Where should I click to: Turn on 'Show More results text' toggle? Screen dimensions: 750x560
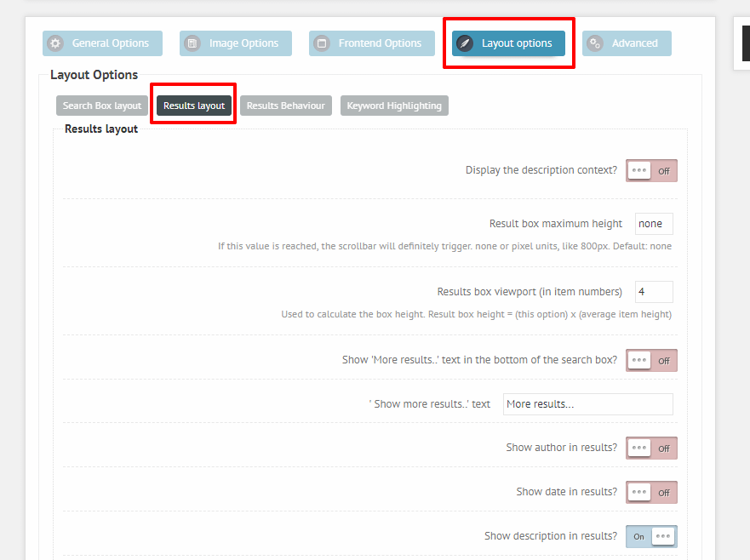point(651,360)
